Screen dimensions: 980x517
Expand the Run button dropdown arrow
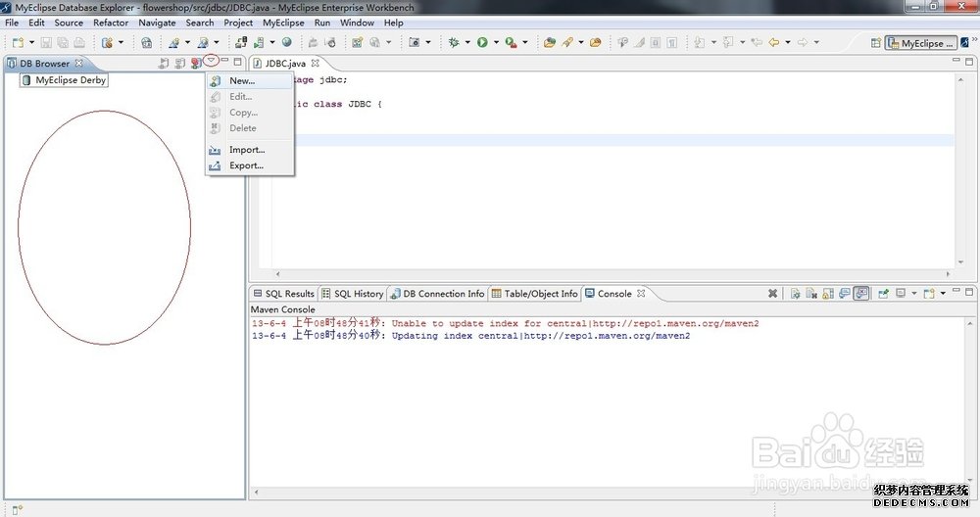tap(496, 43)
